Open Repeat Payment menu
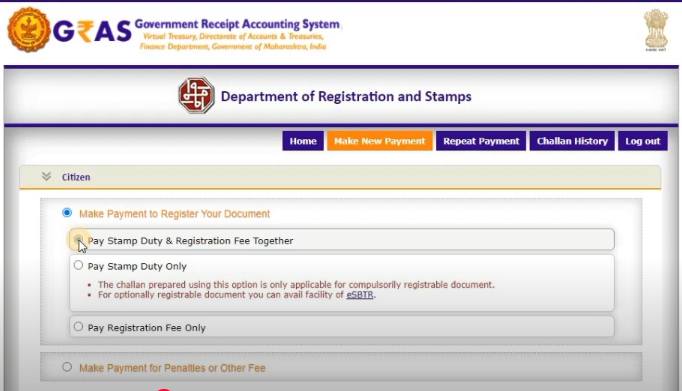The width and height of the screenshot is (682, 391). 481,141
